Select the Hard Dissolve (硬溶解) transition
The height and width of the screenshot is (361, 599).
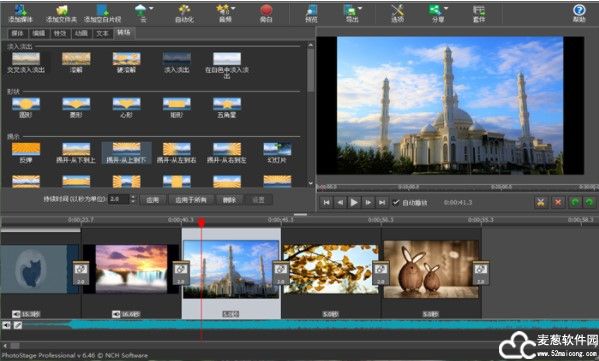[126, 63]
